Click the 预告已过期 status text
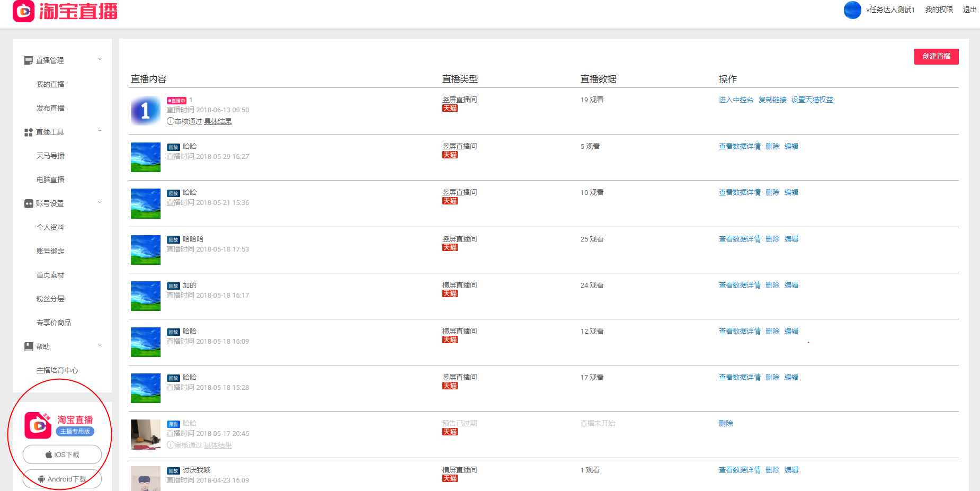This screenshot has height=491, width=980. coord(459,423)
